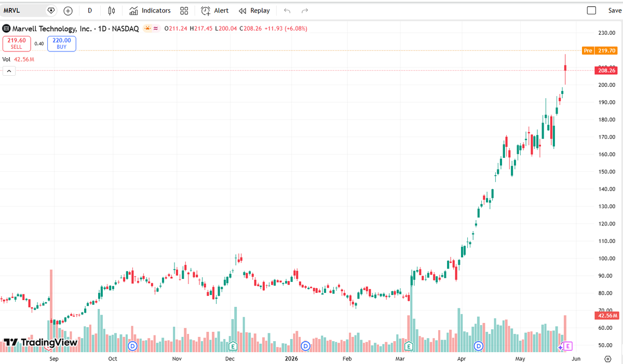Click the diamond icon beside the MRVL symbol

pyautogui.click(x=51, y=10)
